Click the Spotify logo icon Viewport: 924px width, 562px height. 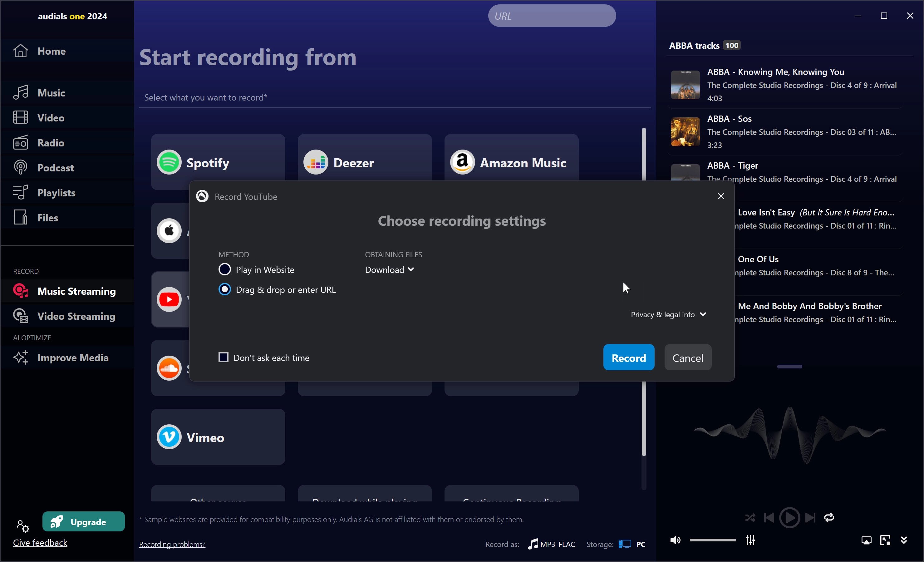pos(169,162)
